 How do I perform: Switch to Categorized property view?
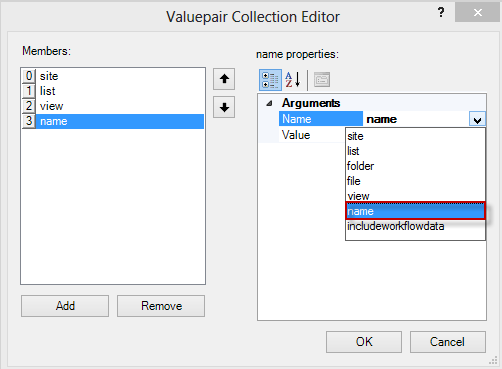[270, 80]
